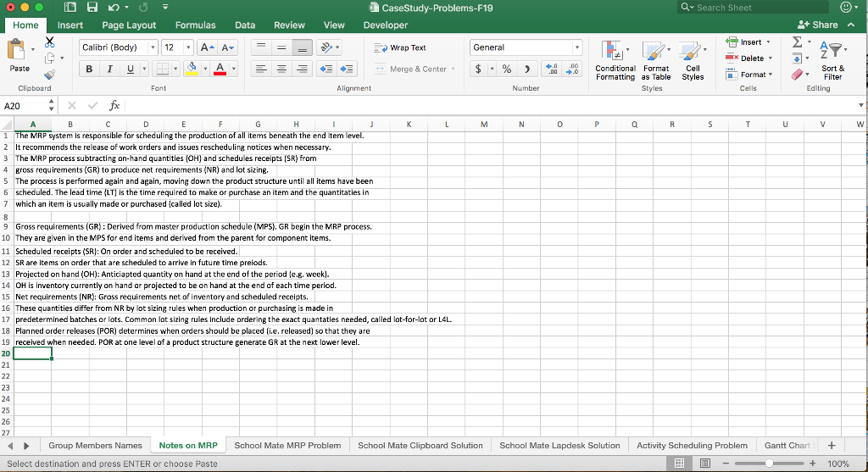Screen dimensions: 868x472
Task: Open Conditional Formatting menu
Action: tap(615, 61)
